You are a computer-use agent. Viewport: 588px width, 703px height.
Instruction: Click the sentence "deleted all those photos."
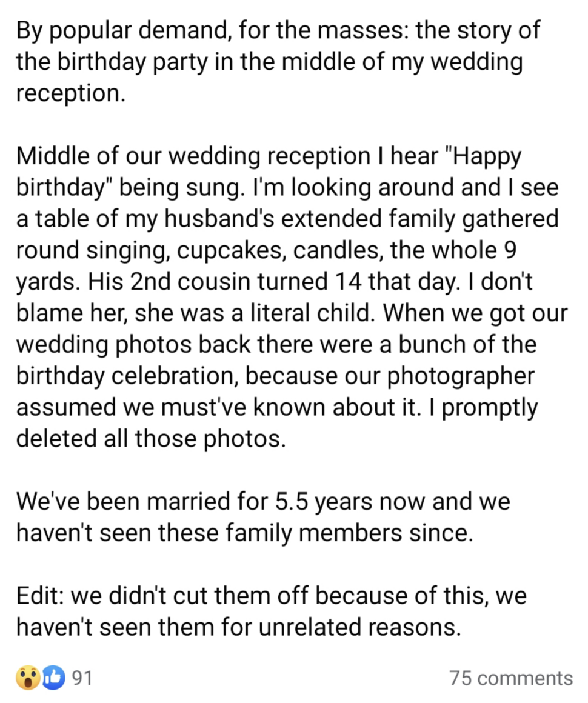[150, 439]
